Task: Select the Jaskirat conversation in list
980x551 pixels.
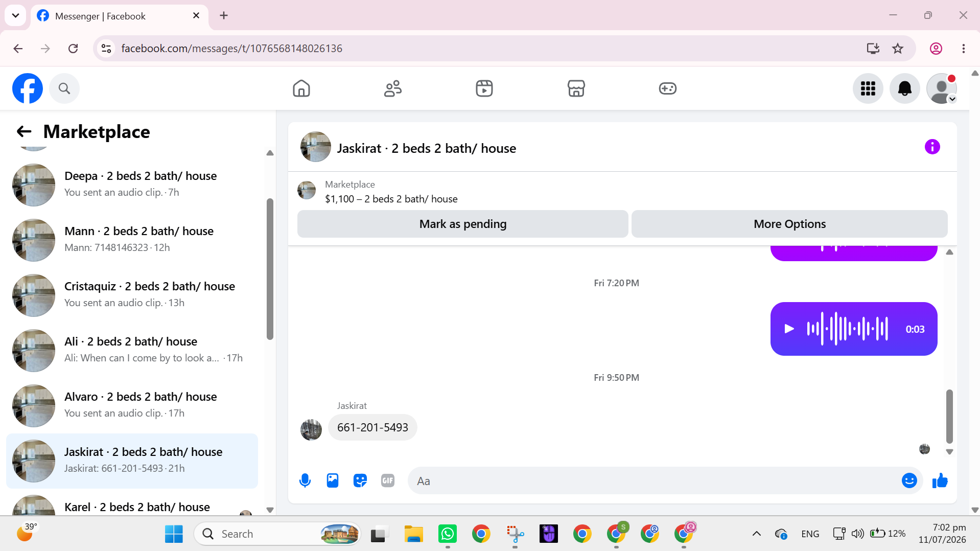Action: click(x=132, y=461)
